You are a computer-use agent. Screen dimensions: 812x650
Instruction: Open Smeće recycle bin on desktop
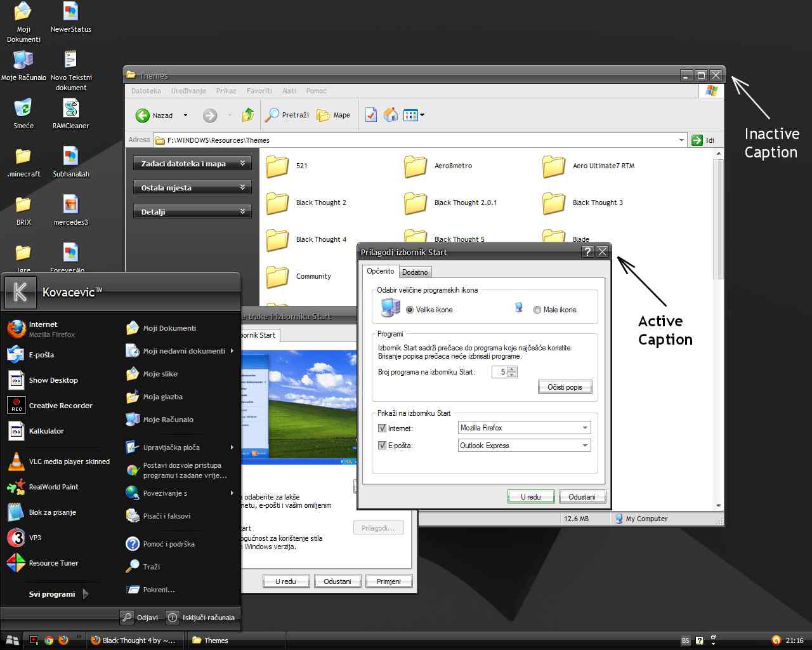click(23, 114)
